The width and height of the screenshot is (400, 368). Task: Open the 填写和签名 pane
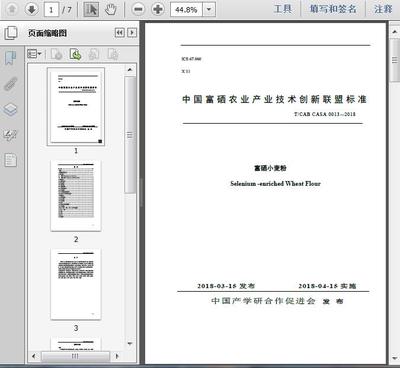coord(333,9)
